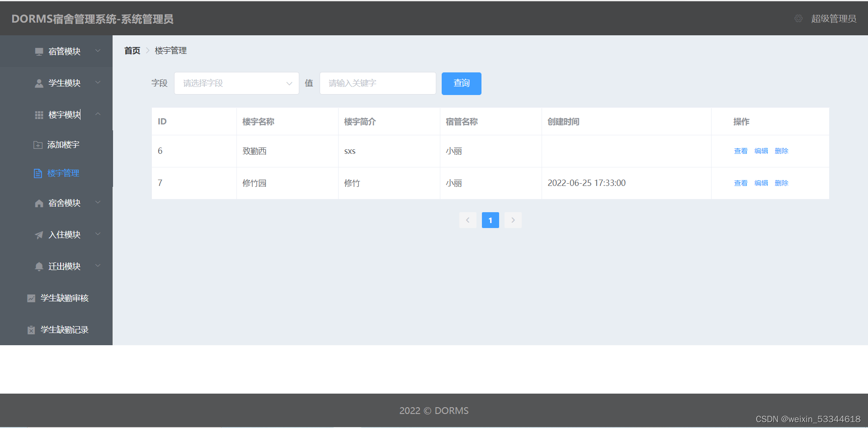This screenshot has height=428, width=868.
Task: Open 学生缺勤记录 menu item
Action: pyautogui.click(x=56, y=330)
